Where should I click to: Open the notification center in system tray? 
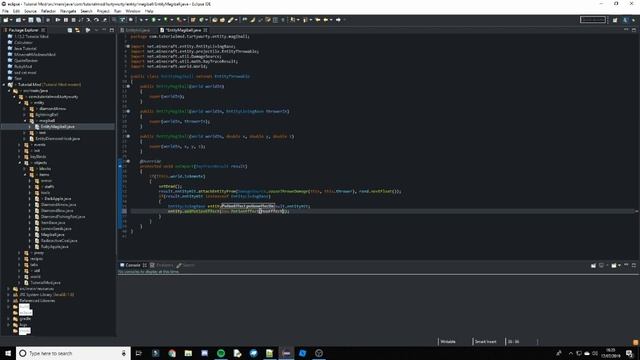629,353
